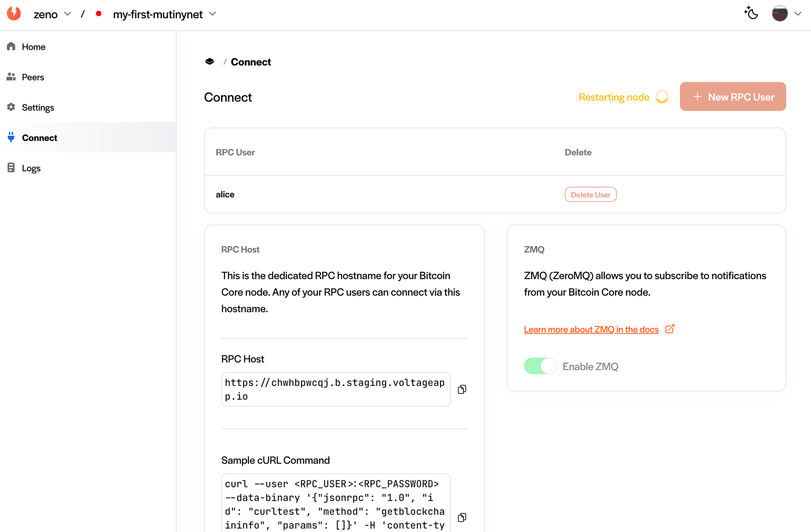
Task: Copy the sample cURL command
Action: pos(462,517)
